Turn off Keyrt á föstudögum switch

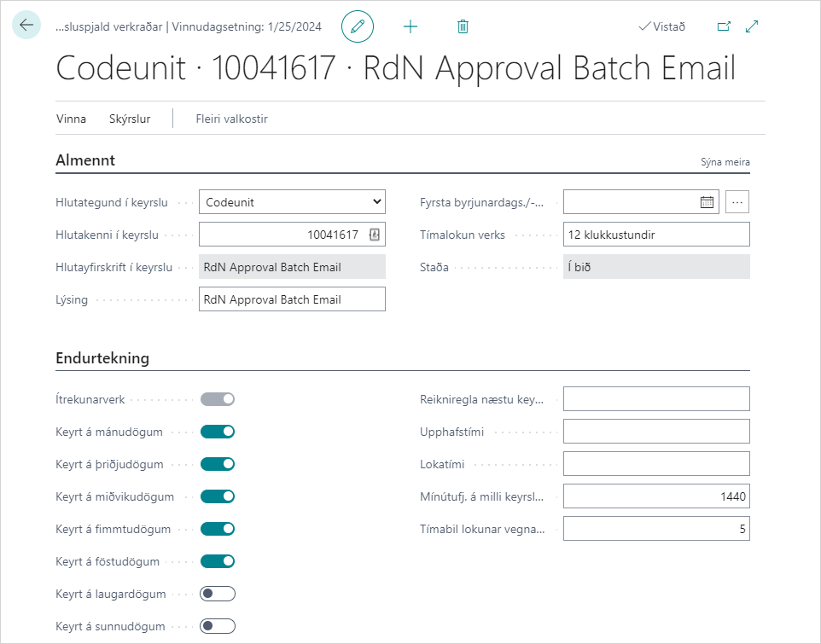pos(218,561)
